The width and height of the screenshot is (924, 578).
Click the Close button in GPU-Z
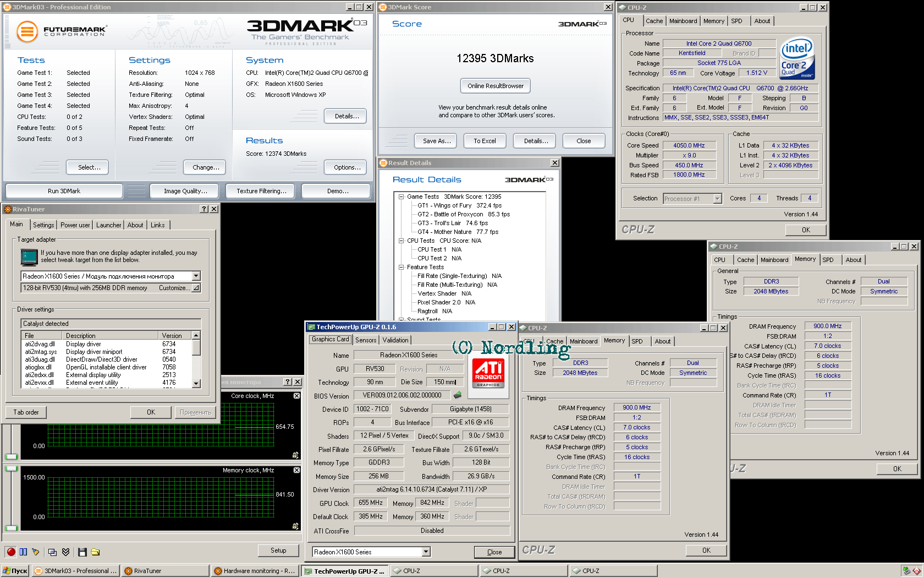pos(494,552)
